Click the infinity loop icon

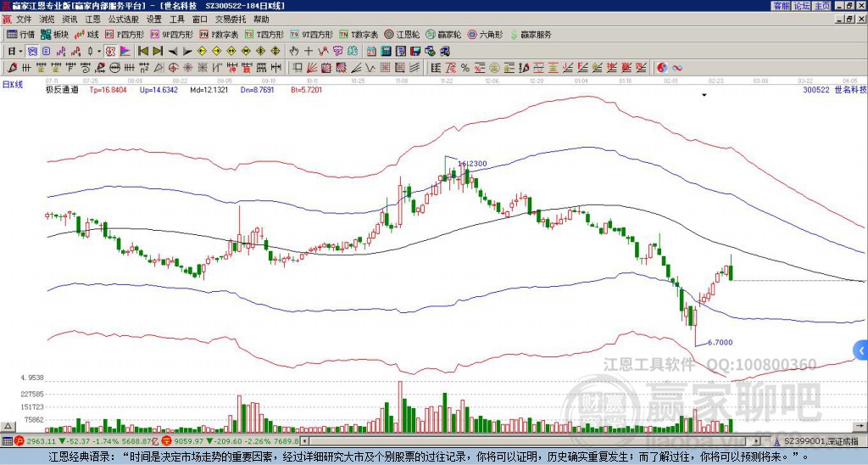(x=676, y=68)
